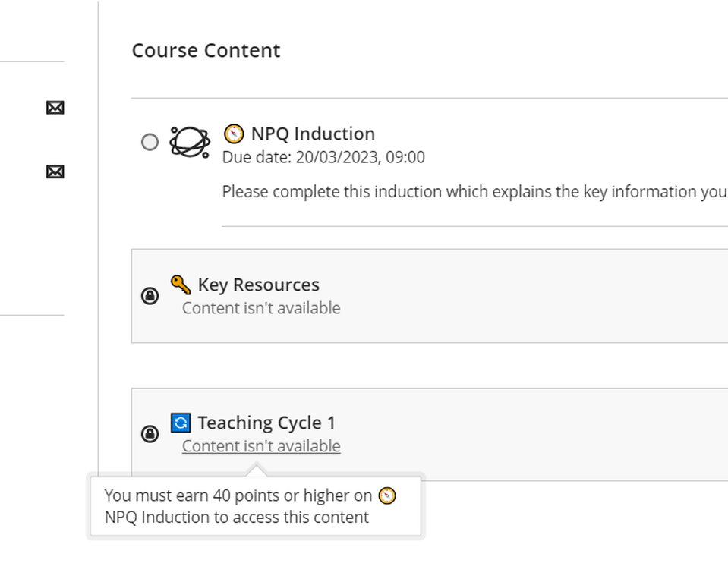
Task: Click the due date text for NPQ Induction
Action: [x=323, y=158]
